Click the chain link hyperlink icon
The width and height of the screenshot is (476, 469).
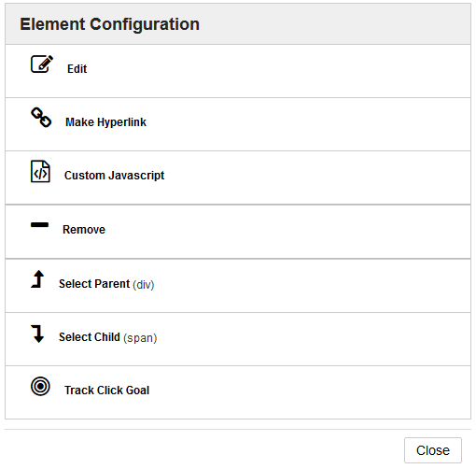(41, 118)
